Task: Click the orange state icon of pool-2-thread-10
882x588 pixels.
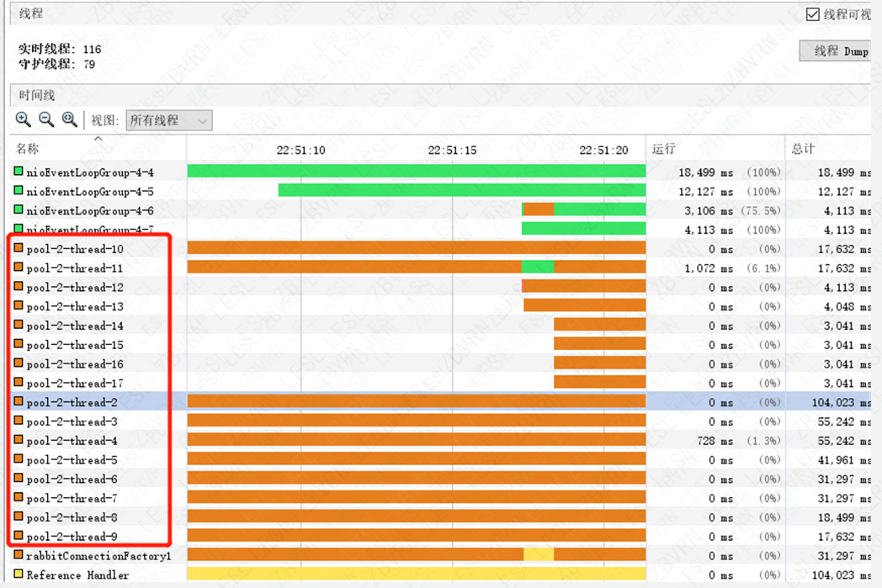Action: click(x=19, y=247)
